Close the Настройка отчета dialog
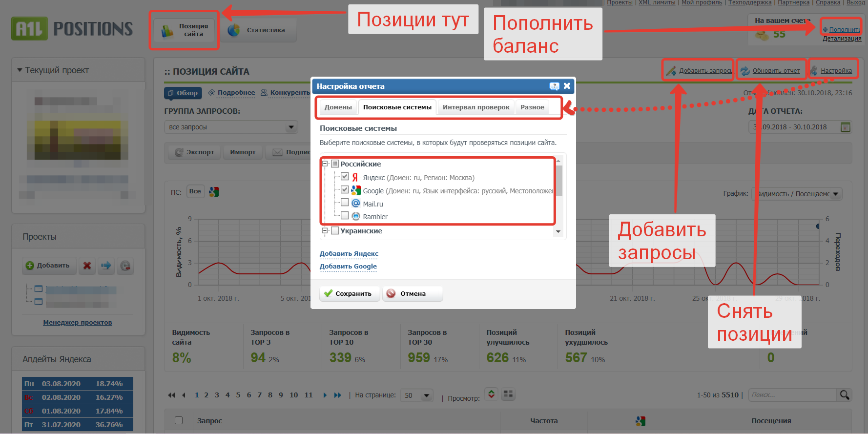 567,86
